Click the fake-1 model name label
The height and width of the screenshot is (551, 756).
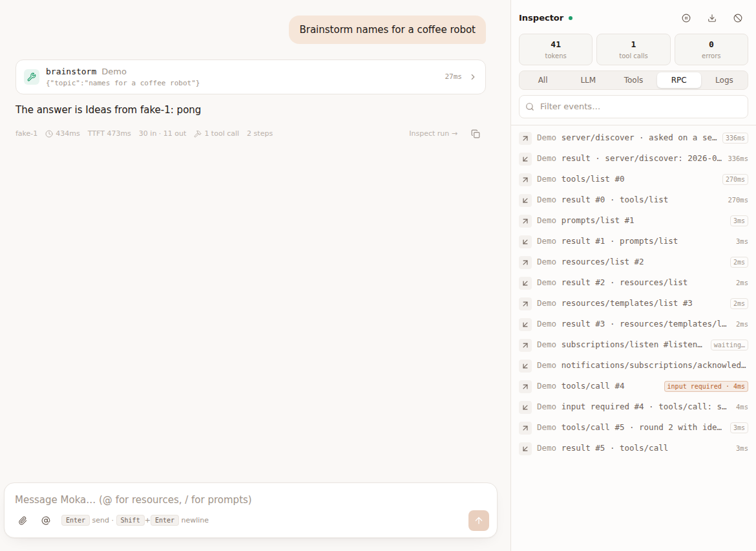click(x=26, y=134)
